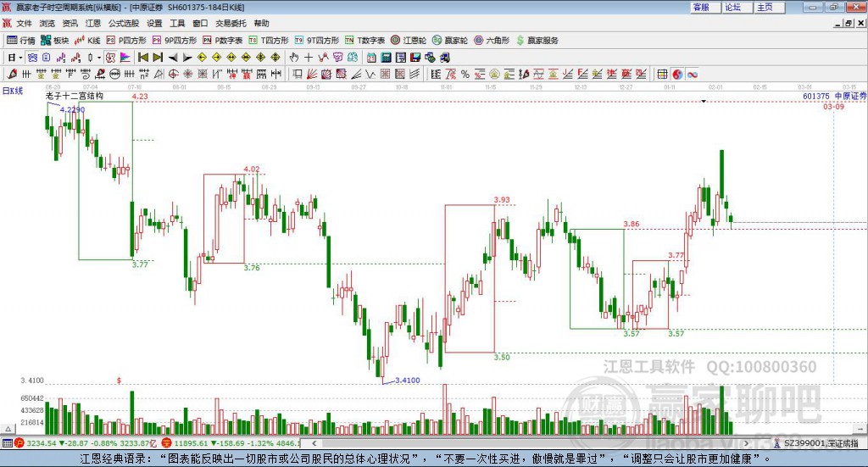Viewport: 868px width, 467px height.
Task: Click the red-blue yin-yang icon
Action: [677, 74]
